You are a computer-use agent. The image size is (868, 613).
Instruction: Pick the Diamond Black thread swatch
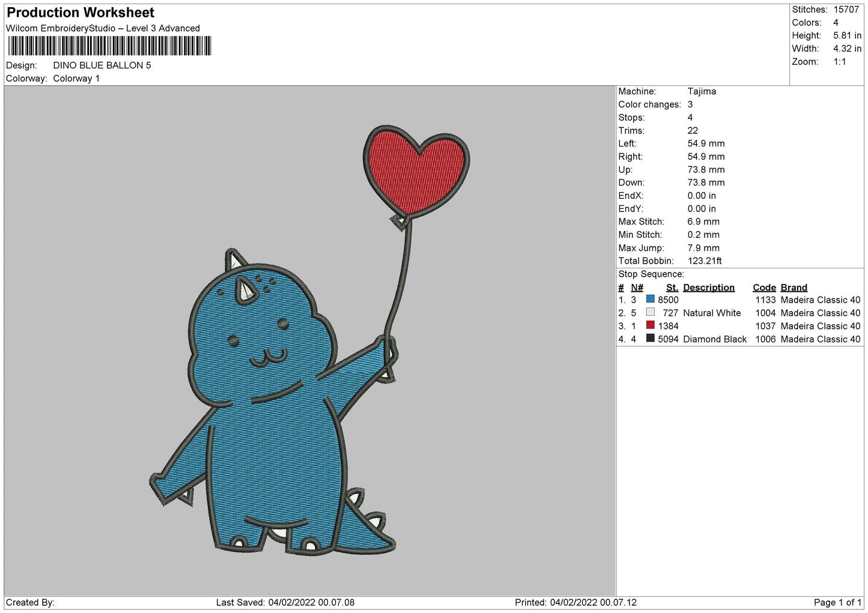tap(650, 339)
